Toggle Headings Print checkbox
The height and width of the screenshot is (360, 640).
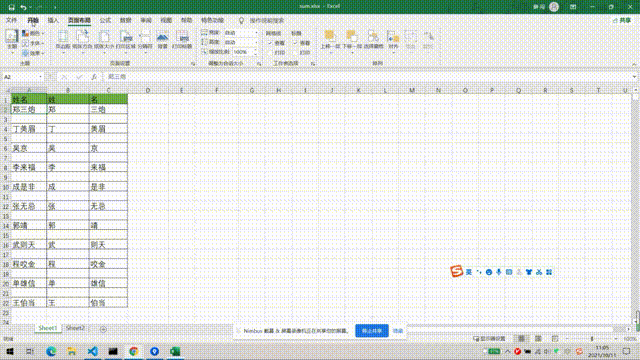click(296, 53)
